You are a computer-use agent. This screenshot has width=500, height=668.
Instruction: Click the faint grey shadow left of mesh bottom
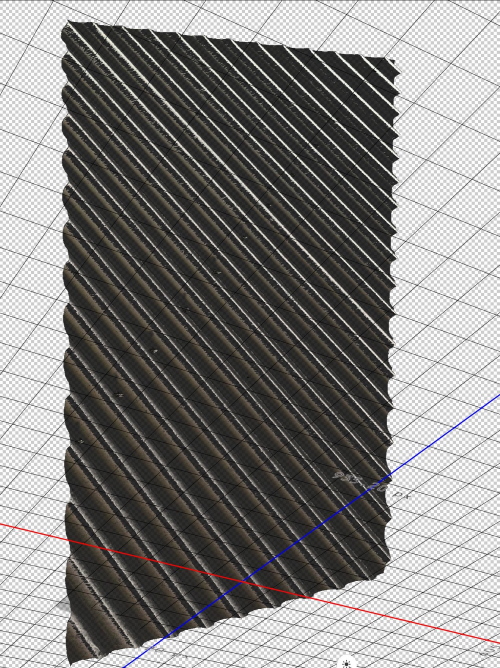tap(63, 604)
